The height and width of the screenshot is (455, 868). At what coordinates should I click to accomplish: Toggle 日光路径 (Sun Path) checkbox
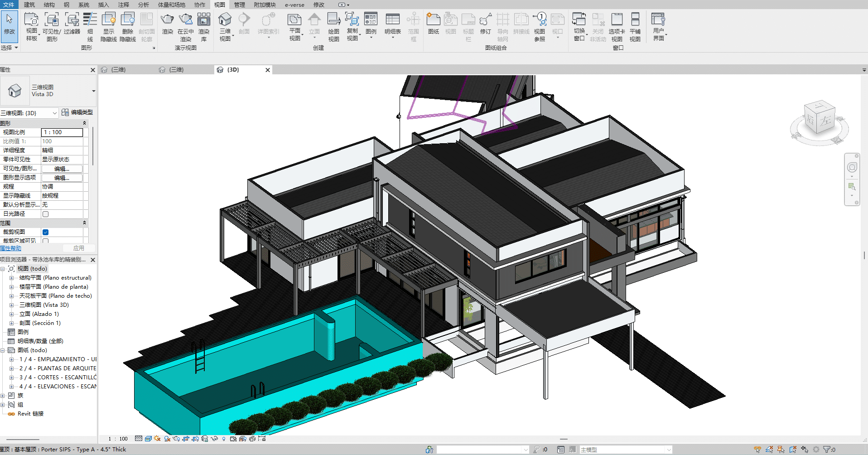45,214
